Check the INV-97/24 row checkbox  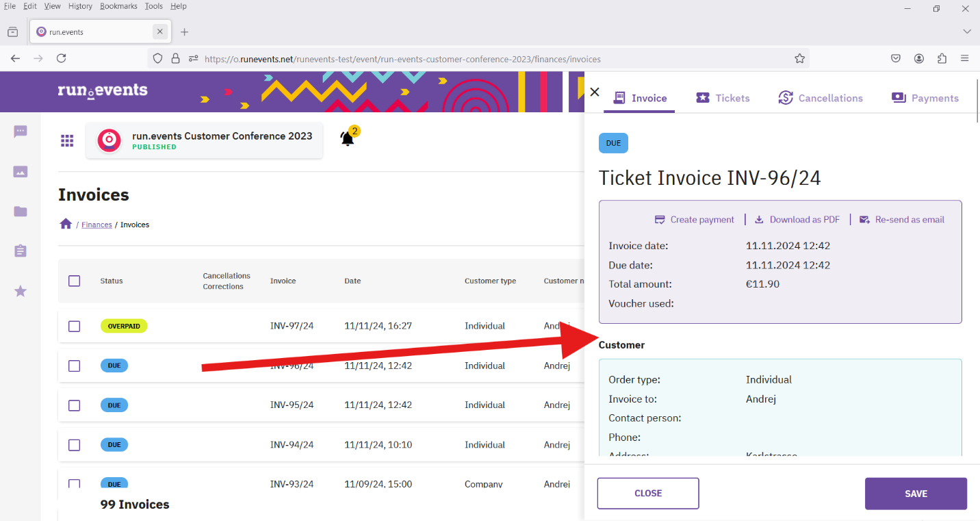coord(75,327)
